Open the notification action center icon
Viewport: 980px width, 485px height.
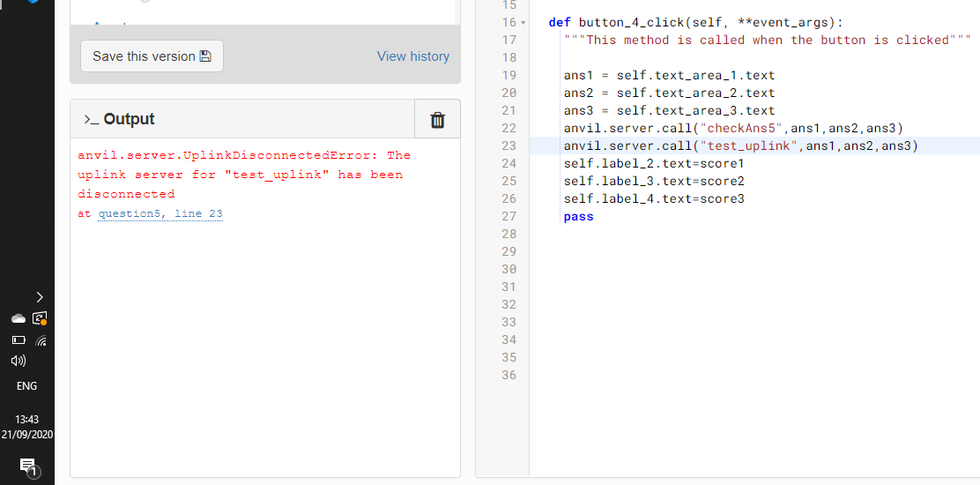click(x=27, y=466)
